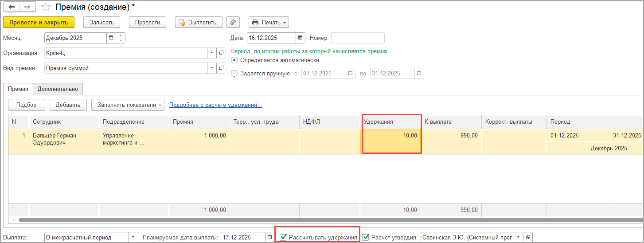This screenshot has height=243, width=644.
Task: Click the back navigation arrow
Action: [12, 7]
